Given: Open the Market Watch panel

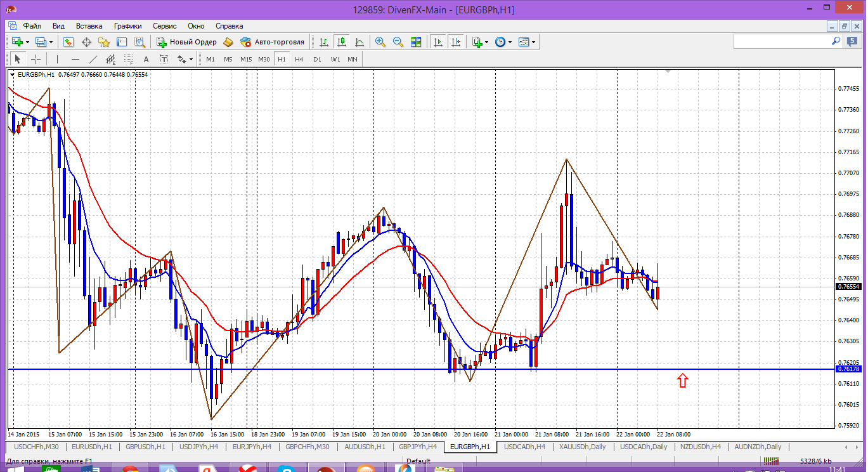Looking at the screenshot, I should pos(68,42).
